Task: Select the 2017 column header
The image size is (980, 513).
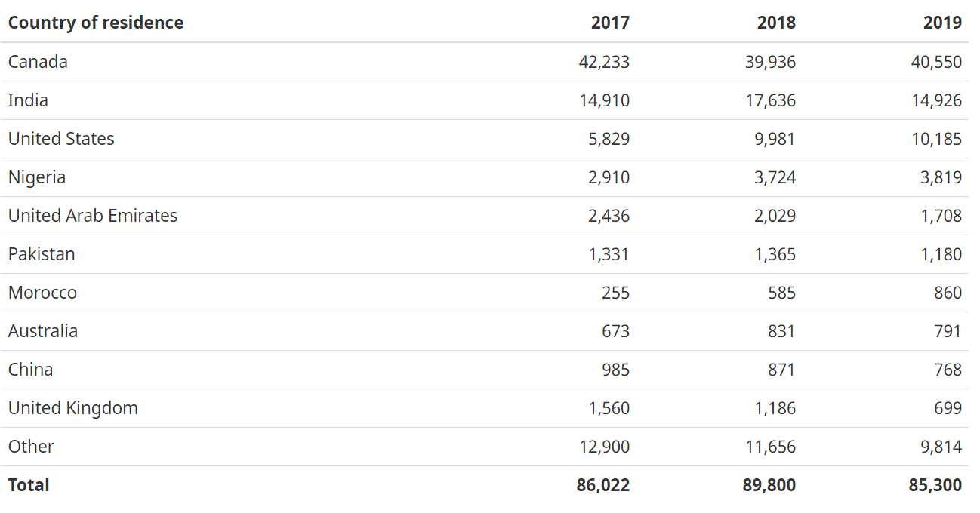Action: pyautogui.click(x=610, y=23)
